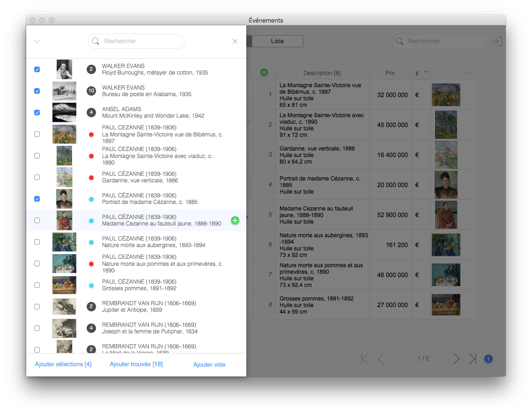Click magnifier icon in panel search field
The image size is (532, 414).
96,41
